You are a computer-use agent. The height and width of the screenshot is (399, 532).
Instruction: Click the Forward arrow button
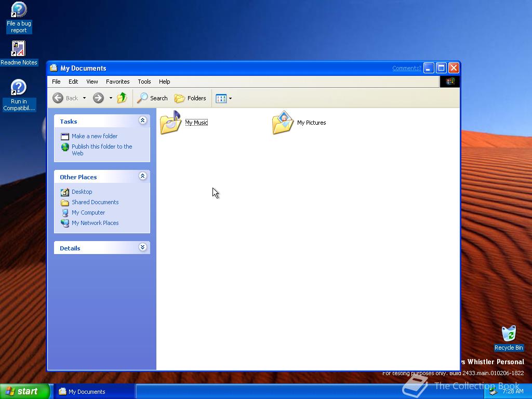pos(98,98)
